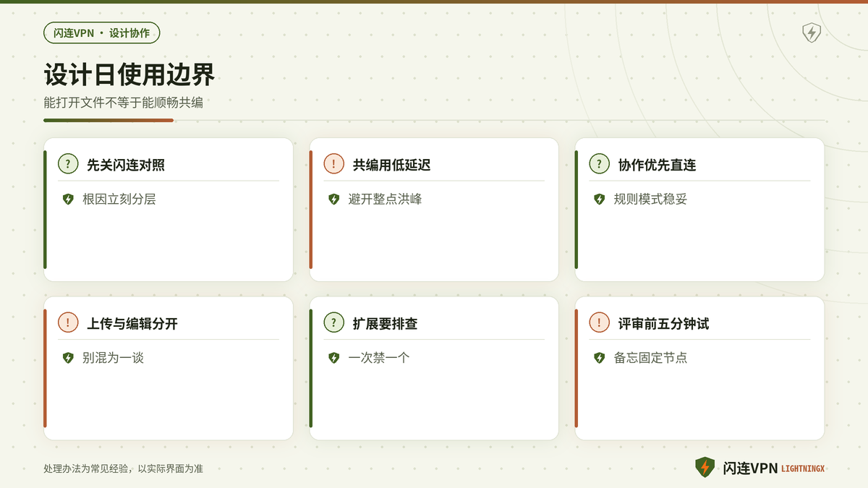Click the main title 设计日使用边界

click(129, 75)
